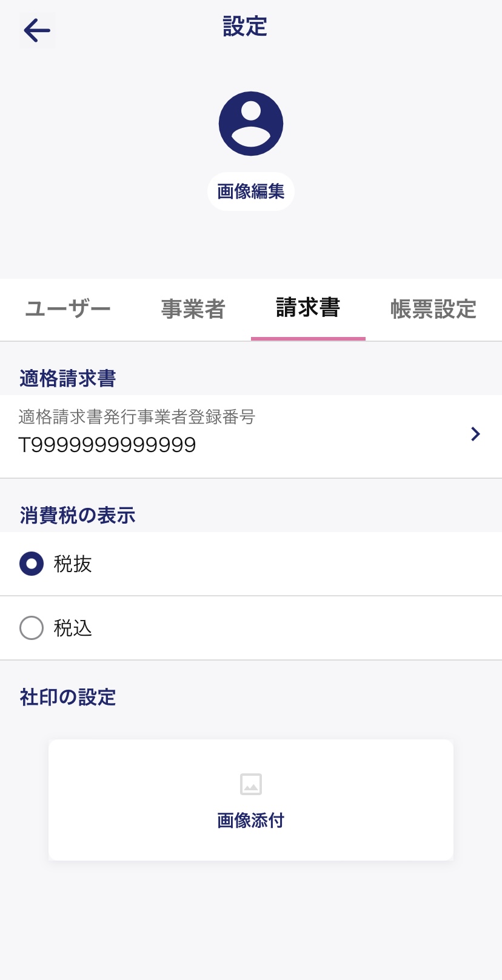Click the 設定 page title
This screenshot has height=980, width=502.
[245, 27]
